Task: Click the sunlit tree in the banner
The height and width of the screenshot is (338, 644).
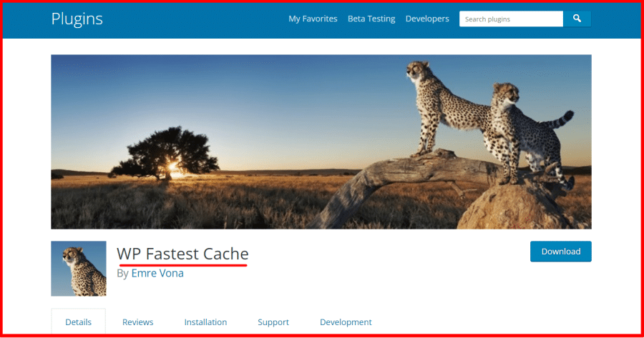Action: 165,154
